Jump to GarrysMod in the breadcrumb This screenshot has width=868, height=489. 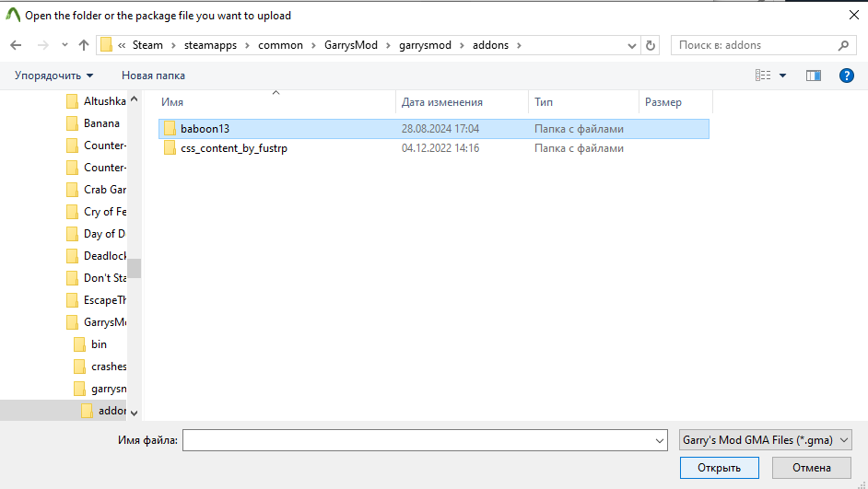[x=351, y=45]
